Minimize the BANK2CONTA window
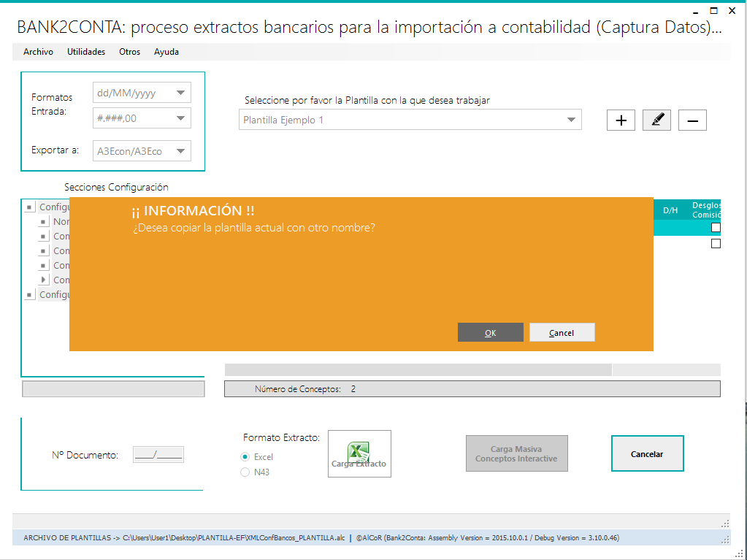Viewport: 747px width, 560px height. [x=696, y=11]
